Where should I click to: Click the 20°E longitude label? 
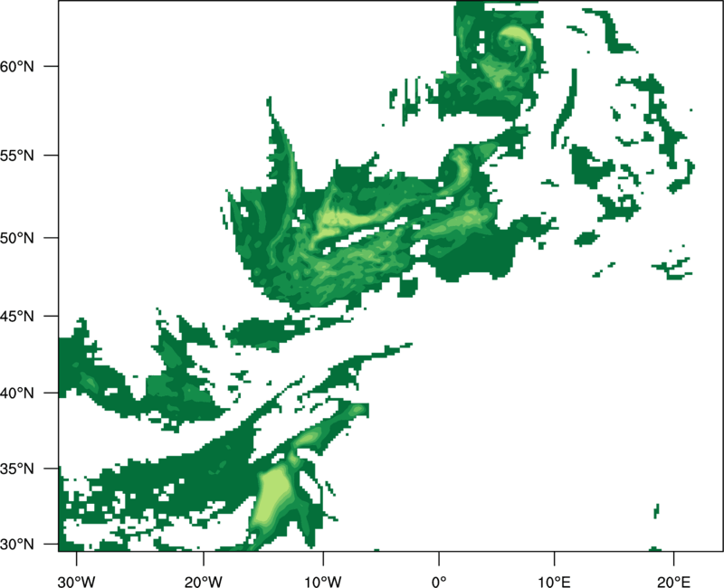coord(673,582)
